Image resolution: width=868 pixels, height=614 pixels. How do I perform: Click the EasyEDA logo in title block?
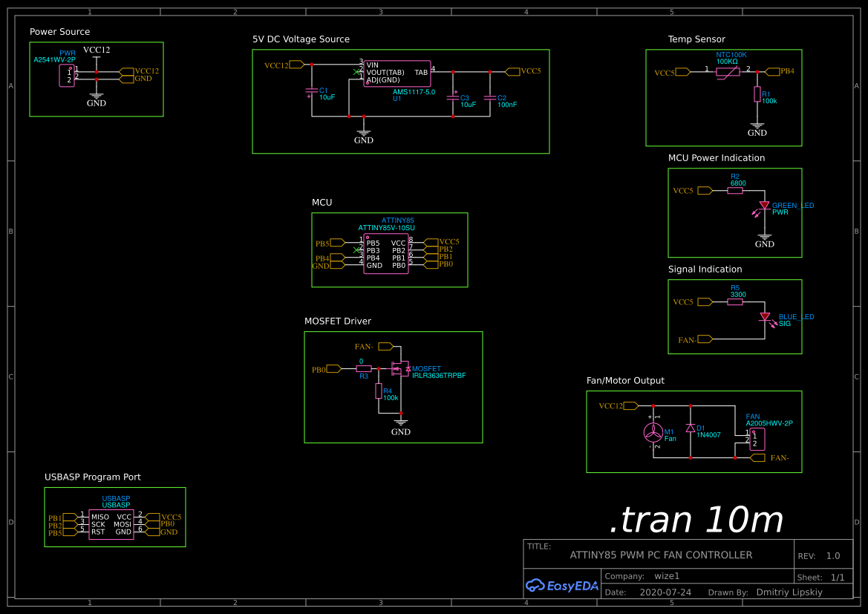click(x=562, y=585)
